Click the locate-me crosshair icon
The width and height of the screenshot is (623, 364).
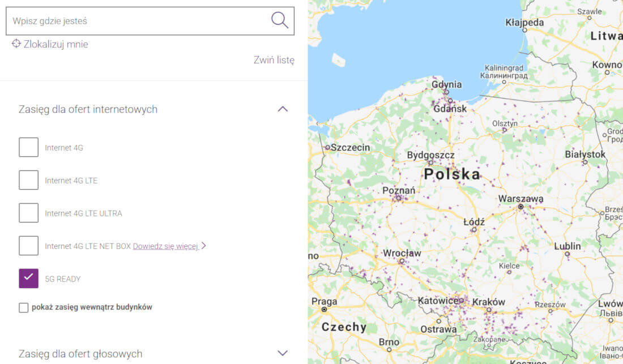(16, 44)
